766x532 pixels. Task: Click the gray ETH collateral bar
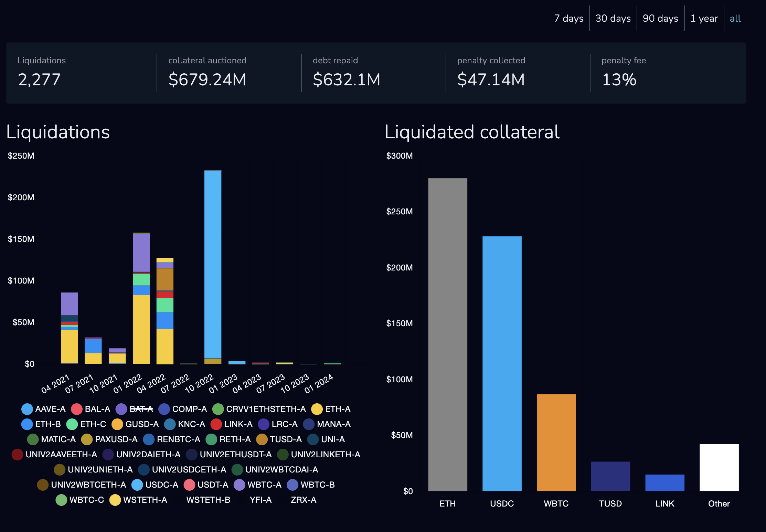click(x=447, y=334)
